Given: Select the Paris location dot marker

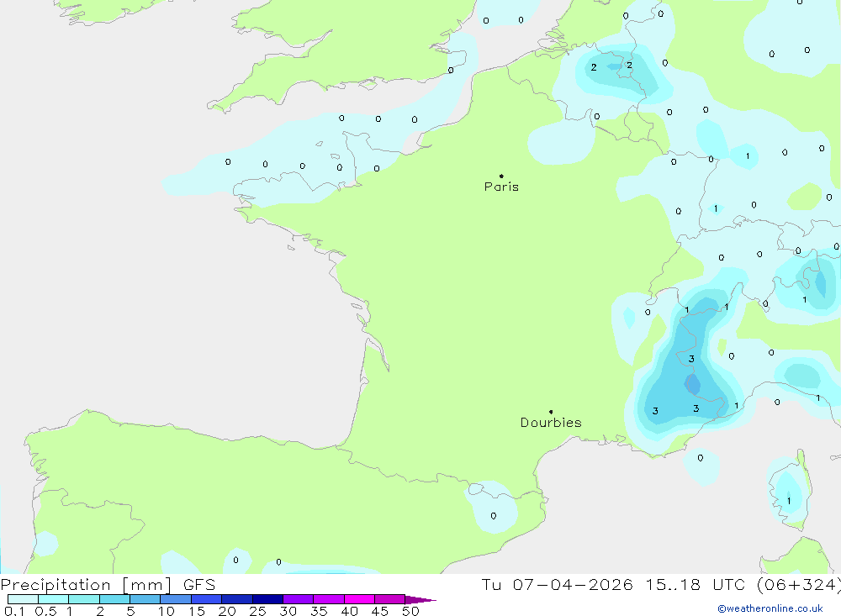Looking at the screenshot, I should pyautogui.click(x=501, y=176).
